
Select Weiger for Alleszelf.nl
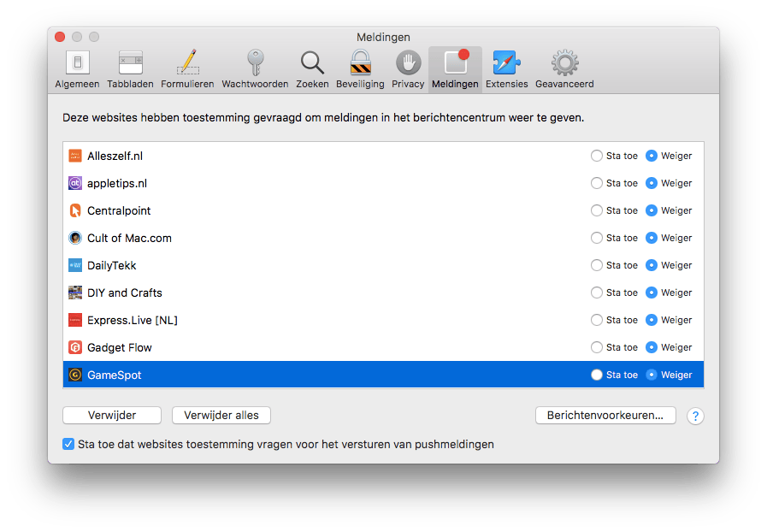(x=651, y=156)
